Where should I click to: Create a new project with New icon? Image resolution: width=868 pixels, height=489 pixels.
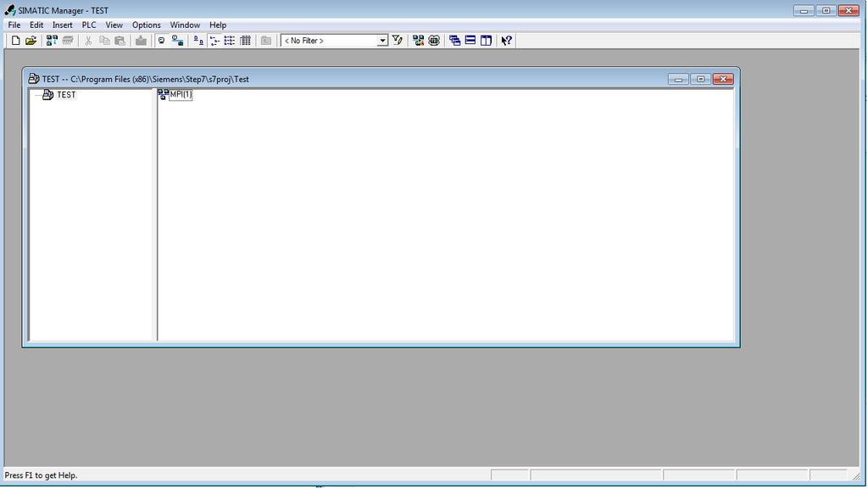point(15,41)
